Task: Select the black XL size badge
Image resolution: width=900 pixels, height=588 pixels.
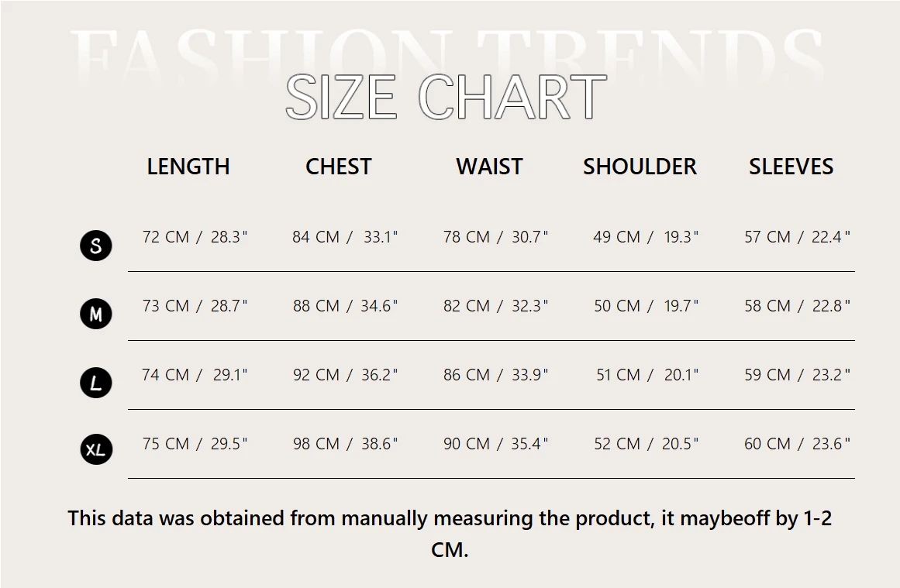Action: point(96,449)
